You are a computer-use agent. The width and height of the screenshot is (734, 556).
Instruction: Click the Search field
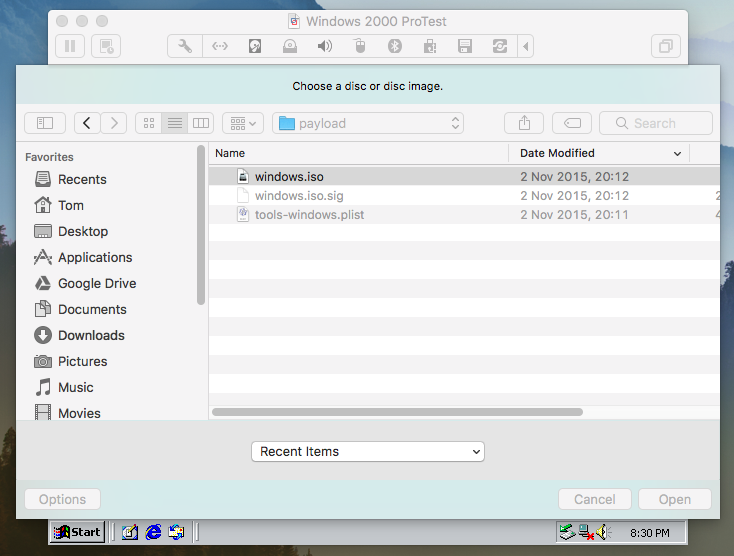[x=656, y=123]
